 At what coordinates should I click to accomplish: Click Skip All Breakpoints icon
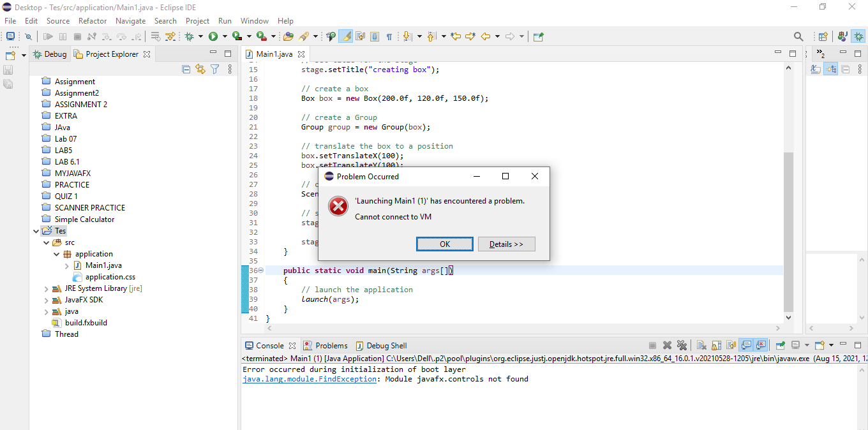28,37
